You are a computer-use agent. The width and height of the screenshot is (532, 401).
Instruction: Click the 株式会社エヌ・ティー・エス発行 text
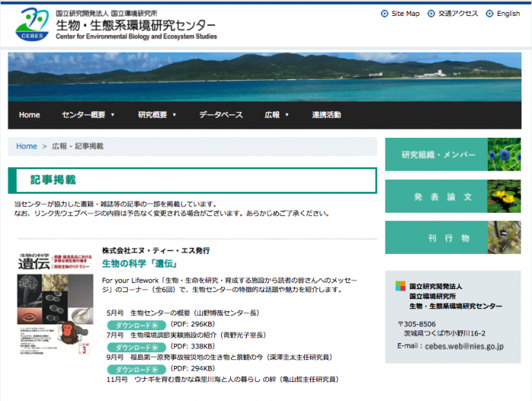click(x=156, y=251)
